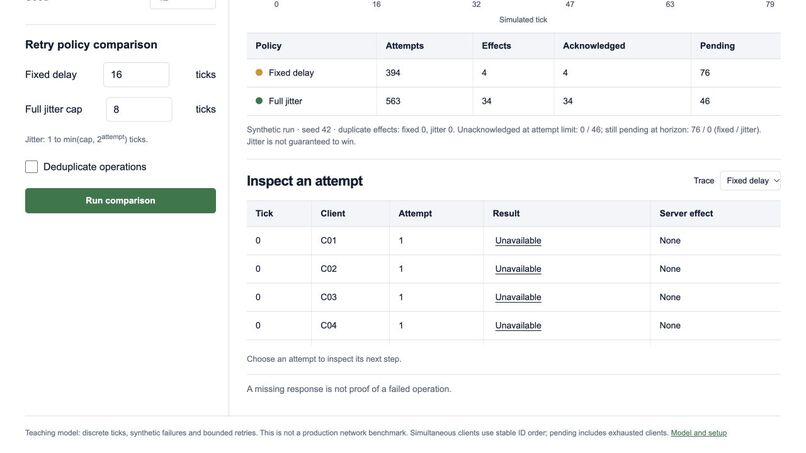The width and height of the screenshot is (806, 453).
Task: Click the Pending column header
Action: point(717,46)
